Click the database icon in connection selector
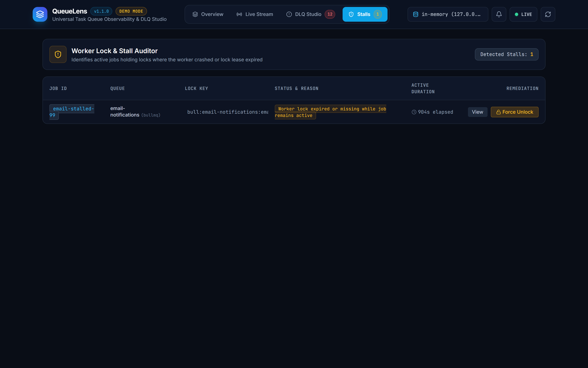The image size is (588, 368). [416, 14]
